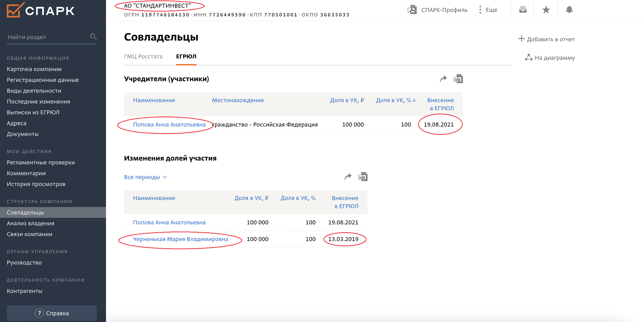
Task: Open Попова Анна Анатольевна in Изменения долей table
Action: [x=169, y=223]
